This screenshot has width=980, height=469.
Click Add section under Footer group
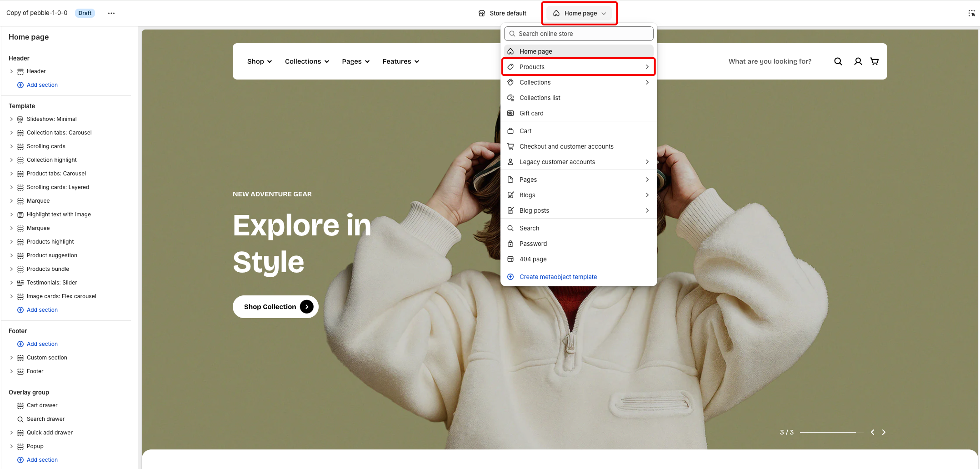[37, 344]
